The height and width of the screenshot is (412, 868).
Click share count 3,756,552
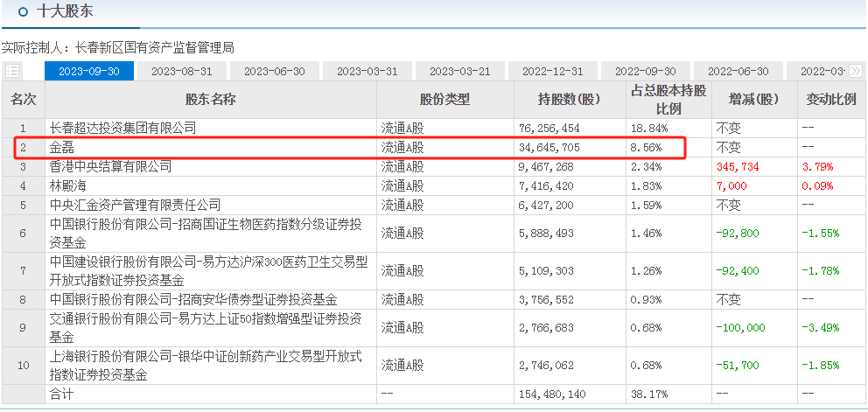click(x=546, y=300)
